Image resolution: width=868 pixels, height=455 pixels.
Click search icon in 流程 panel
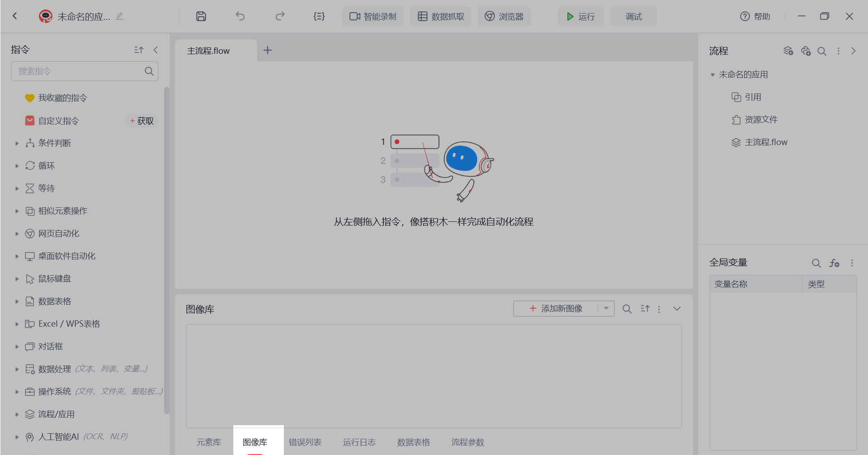point(822,51)
